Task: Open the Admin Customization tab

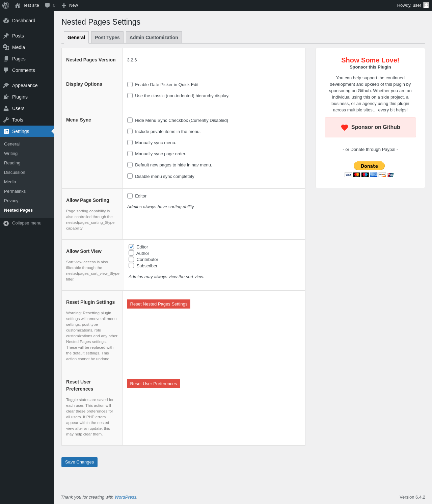Action: 154,37
